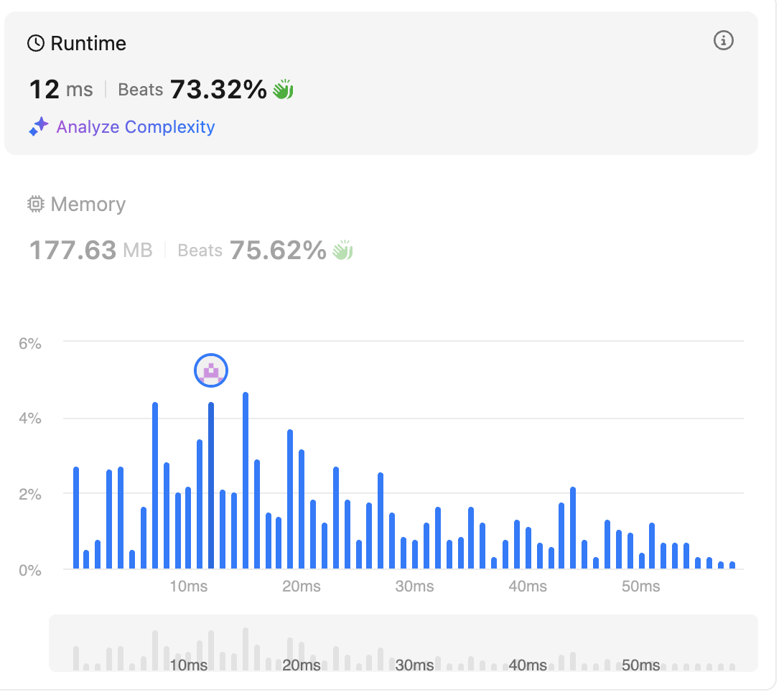Click the last bar at the chart's right edge
Viewport: 784px width, 692px height.
(732, 566)
